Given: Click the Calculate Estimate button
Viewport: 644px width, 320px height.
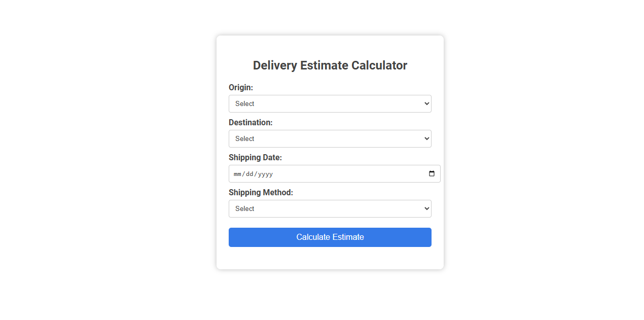Looking at the screenshot, I should point(330,237).
